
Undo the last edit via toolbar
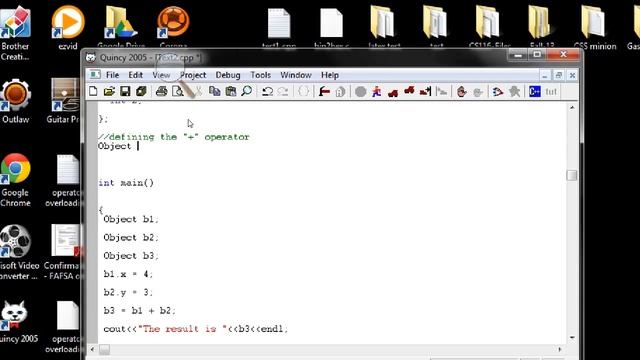click(x=267, y=91)
